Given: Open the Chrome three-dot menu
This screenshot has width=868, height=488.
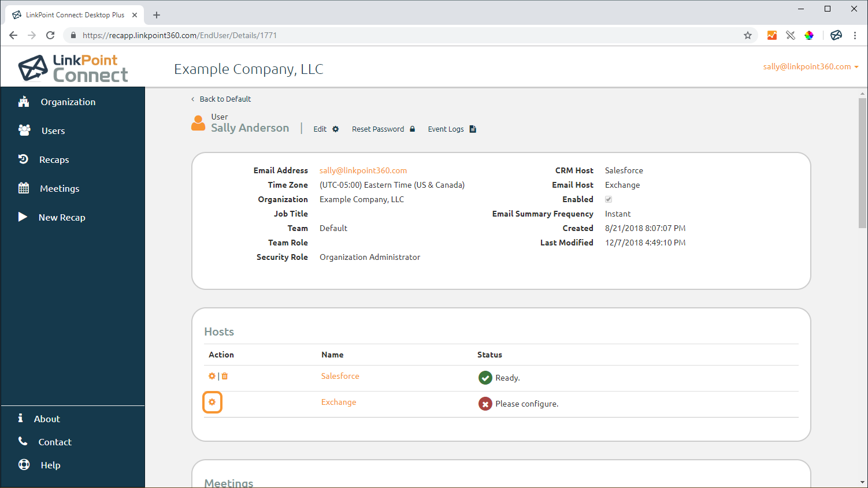Looking at the screenshot, I should click(855, 35).
